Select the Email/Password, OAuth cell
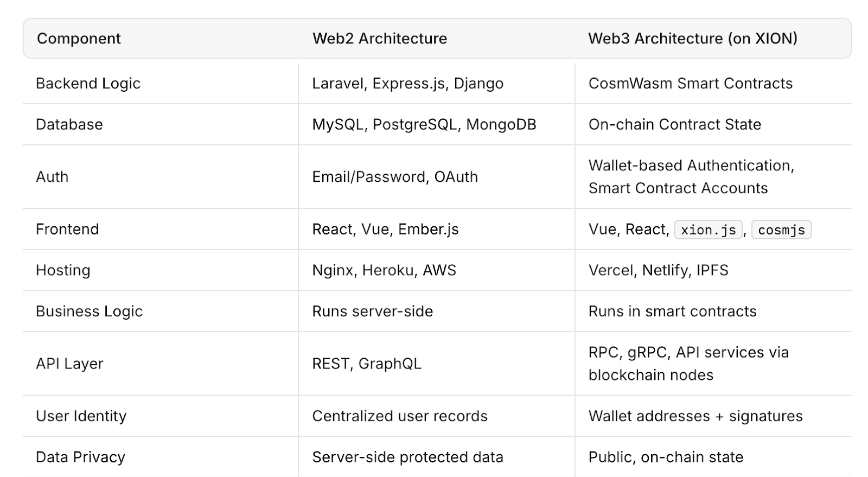Screen dimensions: 868x477 (x=394, y=177)
